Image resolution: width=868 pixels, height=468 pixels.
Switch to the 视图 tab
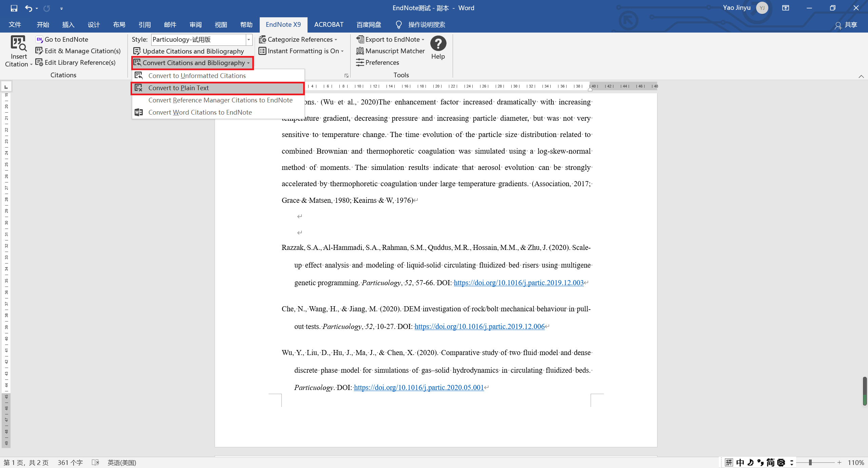221,25
